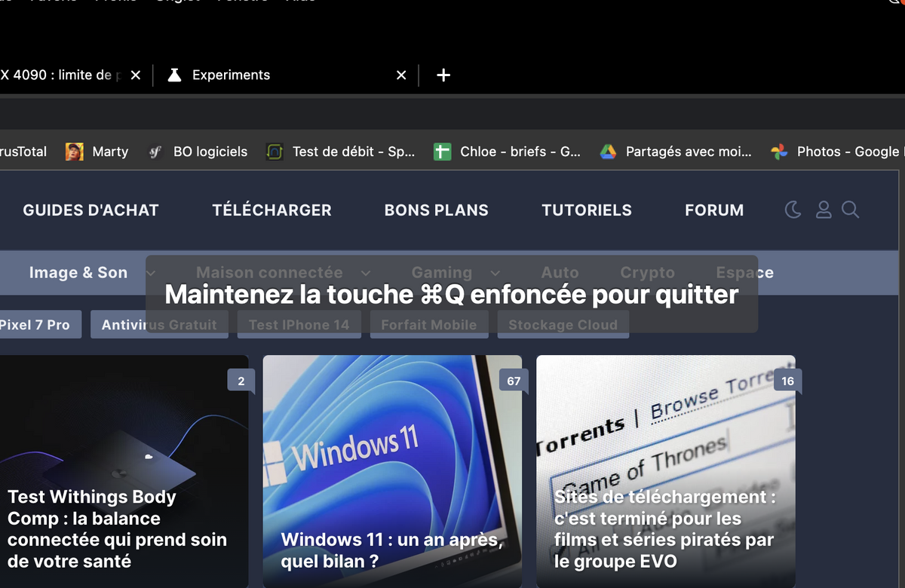Open the Maison connectée category
905x588 pixels.
coord(269,273)
